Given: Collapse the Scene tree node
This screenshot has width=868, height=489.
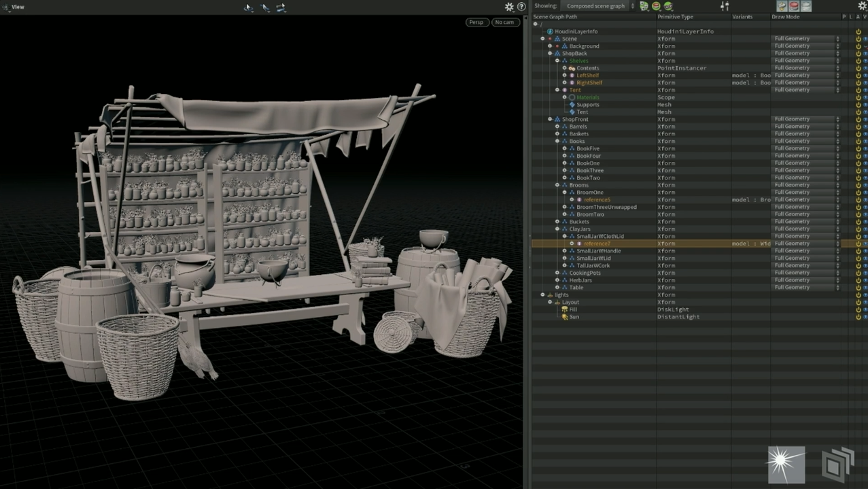Looking at the screenshot, I should tap(542, 39).
